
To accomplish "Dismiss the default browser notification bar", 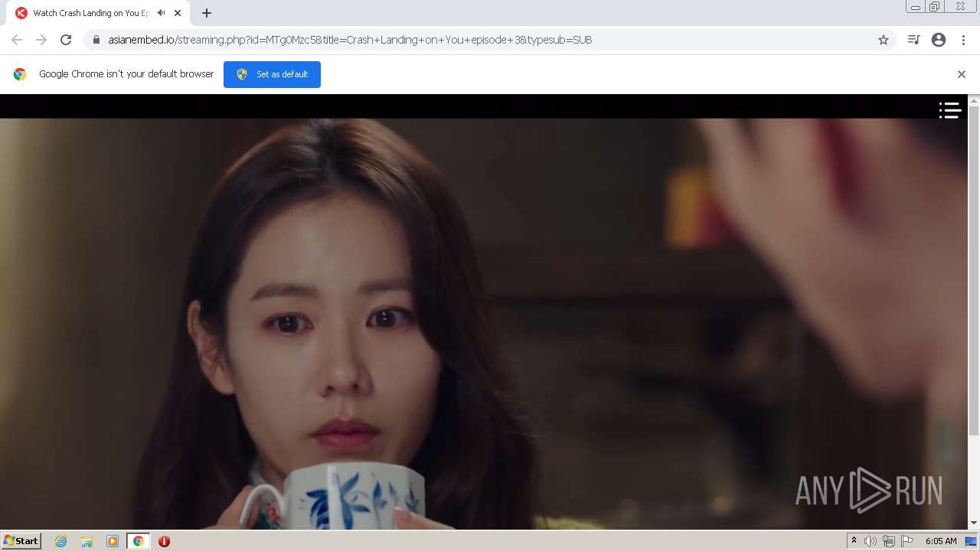I will [x=962, y=74].
